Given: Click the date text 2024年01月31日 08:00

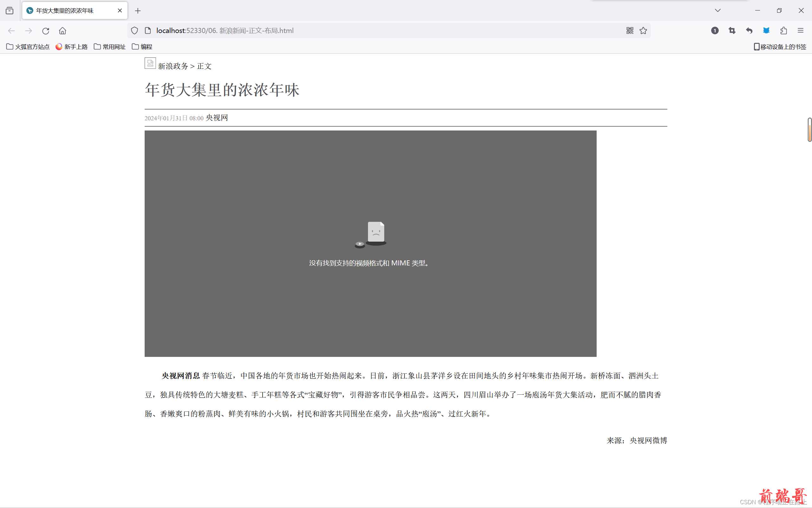Looking at the screenshot, I should [x=174, y=118].
